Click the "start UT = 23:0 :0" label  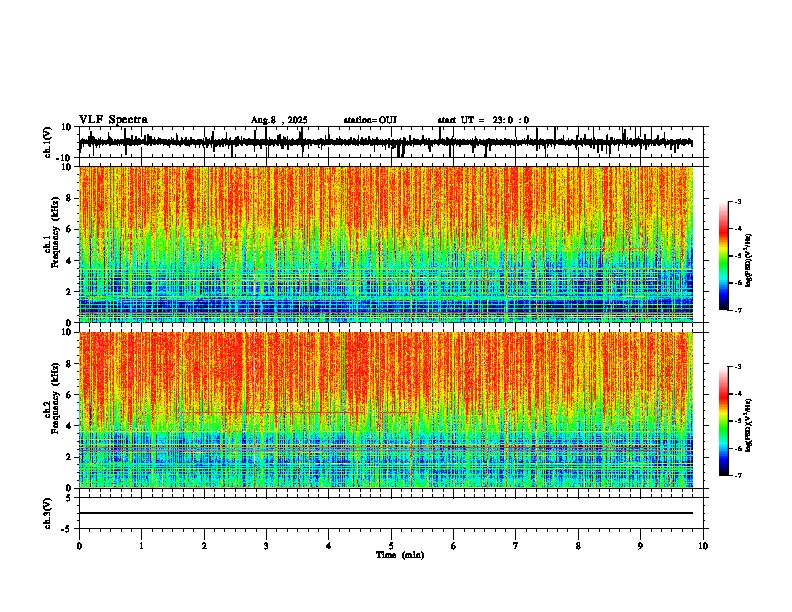point(483,120)
